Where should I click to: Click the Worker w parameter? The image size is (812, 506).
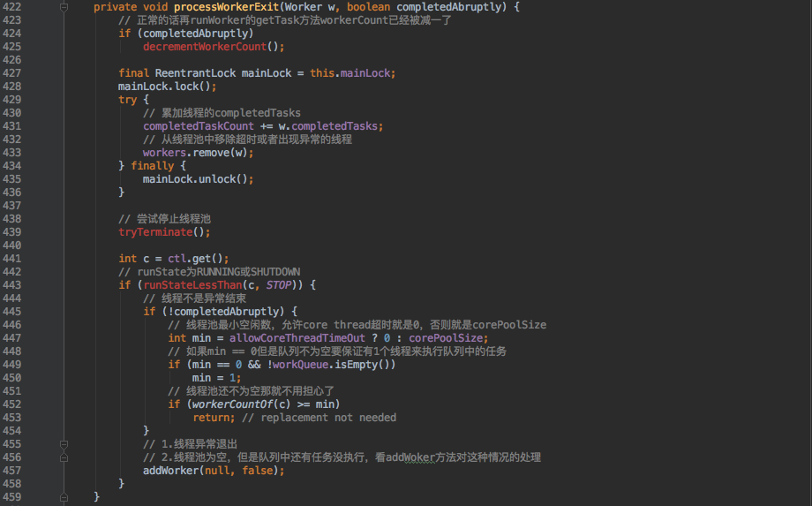[x=310, y=7]
